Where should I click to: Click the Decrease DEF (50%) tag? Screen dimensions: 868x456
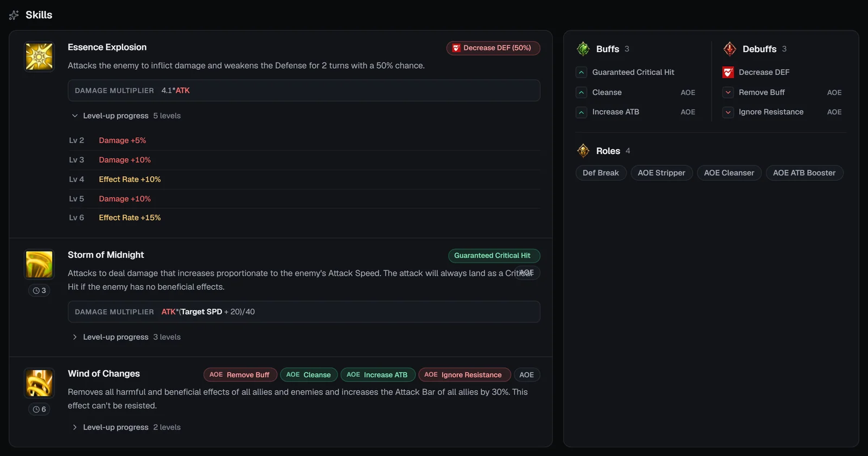[x=493, y=48]
